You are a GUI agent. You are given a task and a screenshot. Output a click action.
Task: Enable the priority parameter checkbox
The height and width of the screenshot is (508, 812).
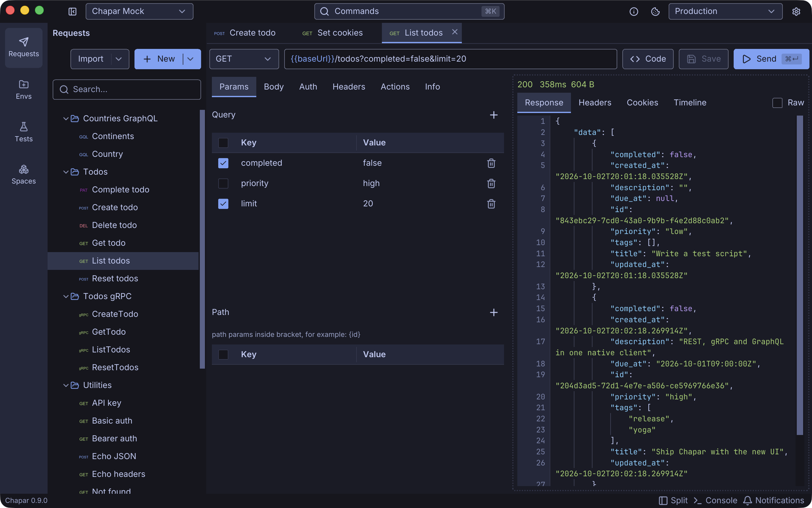click(223, 184)
